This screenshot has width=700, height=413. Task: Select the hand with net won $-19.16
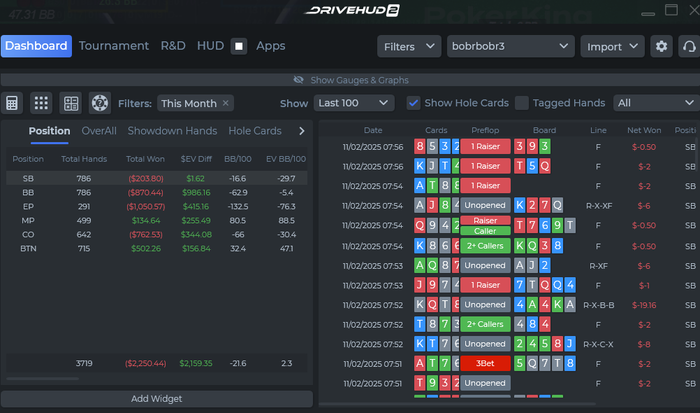[x=509, y=305]
